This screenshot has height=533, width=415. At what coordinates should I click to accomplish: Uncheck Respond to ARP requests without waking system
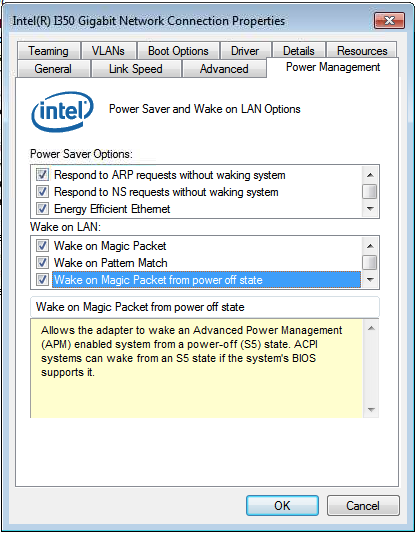42,175
